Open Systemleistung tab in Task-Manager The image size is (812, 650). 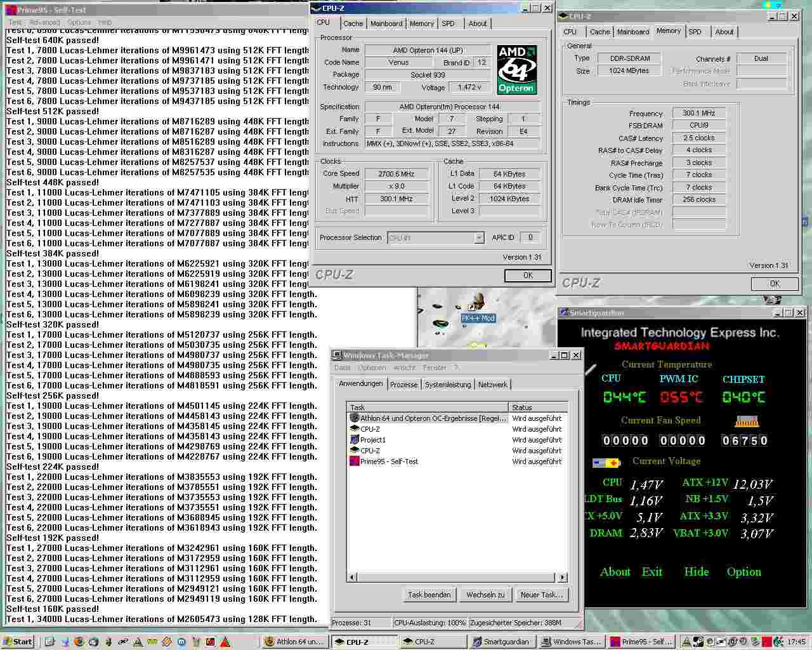(448, 385)
